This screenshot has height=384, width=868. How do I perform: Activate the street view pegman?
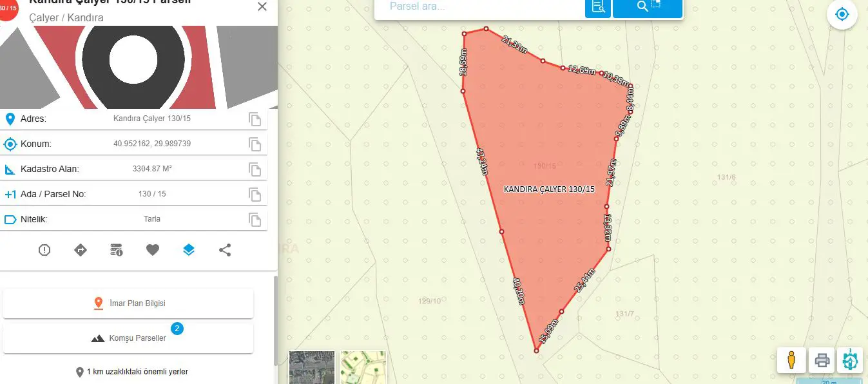(x=791, y=360)
